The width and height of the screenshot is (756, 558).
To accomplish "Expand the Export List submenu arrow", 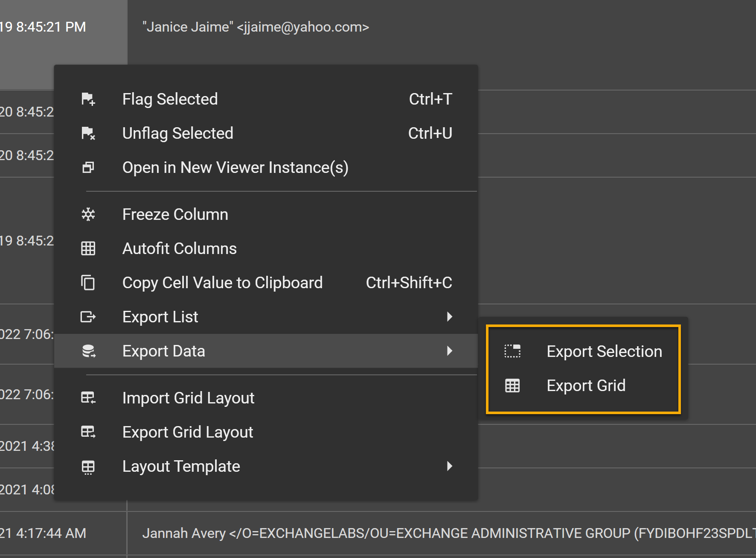I will click(x=449, y=317).
